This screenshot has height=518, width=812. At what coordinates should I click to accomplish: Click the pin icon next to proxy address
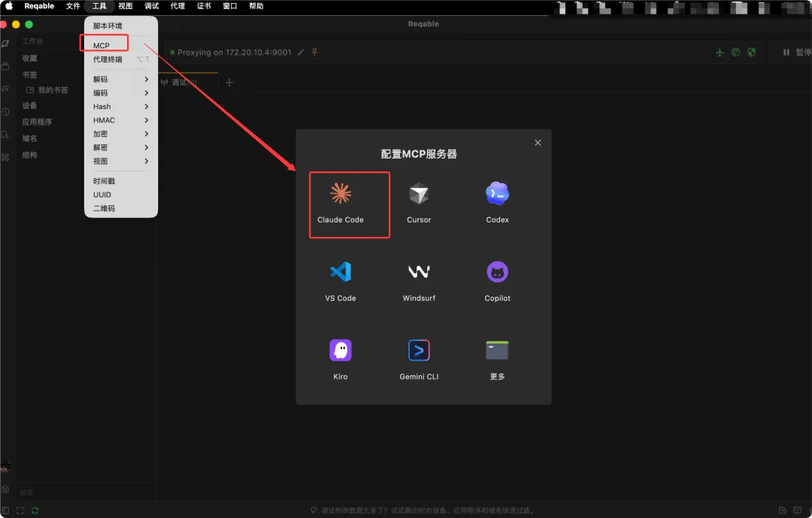pyautogui.click(x=314, y=53)
